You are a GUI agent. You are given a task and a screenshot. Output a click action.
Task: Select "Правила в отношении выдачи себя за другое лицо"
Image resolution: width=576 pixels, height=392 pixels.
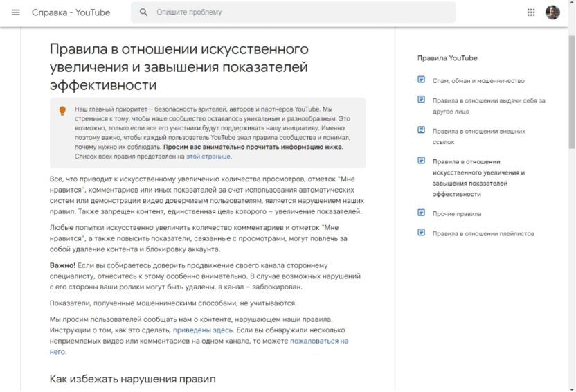tap(488, 105)
